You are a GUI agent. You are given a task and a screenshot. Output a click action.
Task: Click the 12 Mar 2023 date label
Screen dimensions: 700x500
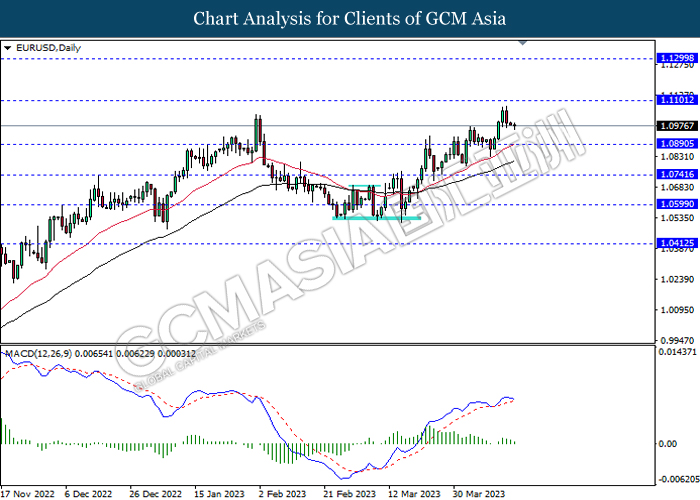(414, 494)
